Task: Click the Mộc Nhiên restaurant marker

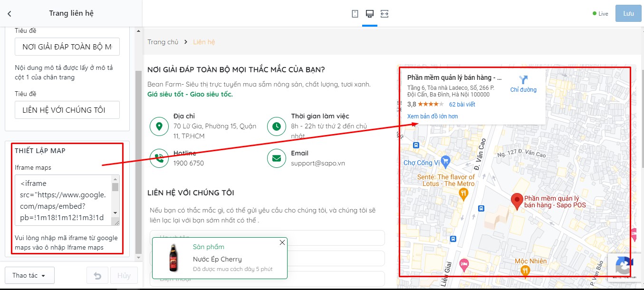Action: point(525,271)
